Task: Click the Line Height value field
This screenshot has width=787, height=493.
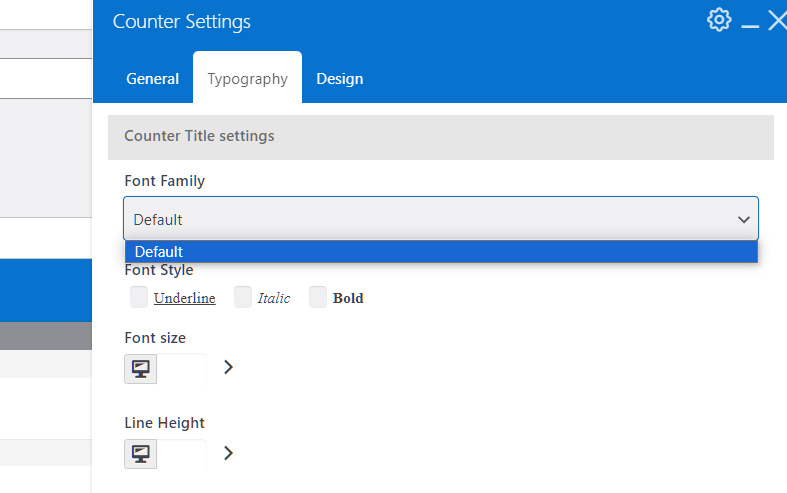Action: pyautogui.click(x=182, y=454)
